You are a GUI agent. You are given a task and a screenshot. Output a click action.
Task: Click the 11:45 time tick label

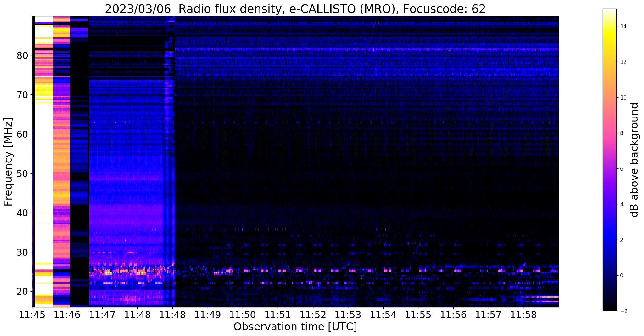tap(32, 315)
